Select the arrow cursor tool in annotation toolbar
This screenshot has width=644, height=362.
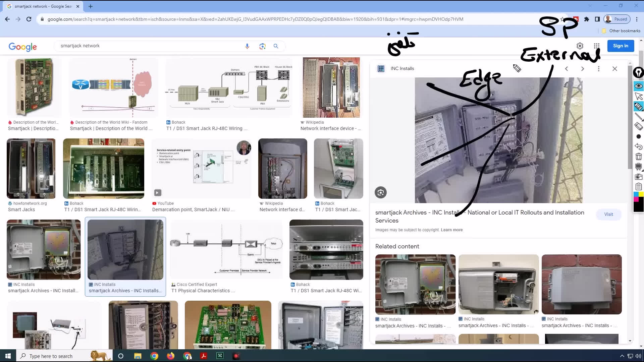[638, 97]
